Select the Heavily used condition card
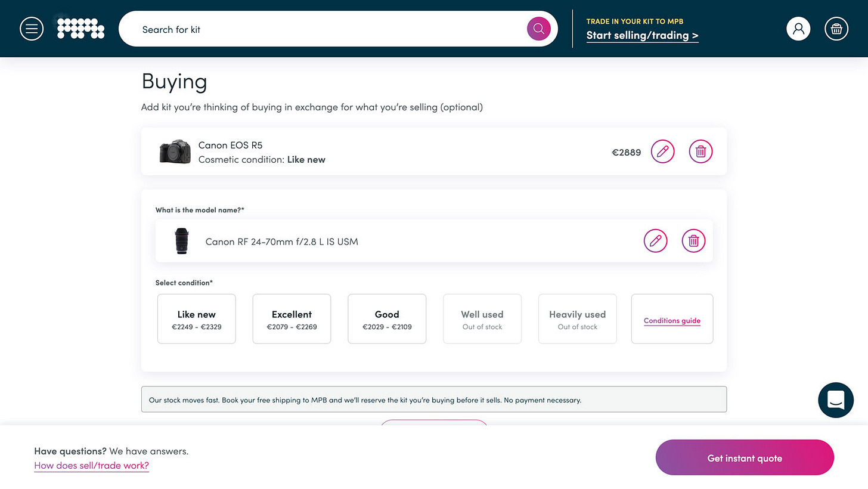 pyautogui.click(x=577, y=319)
